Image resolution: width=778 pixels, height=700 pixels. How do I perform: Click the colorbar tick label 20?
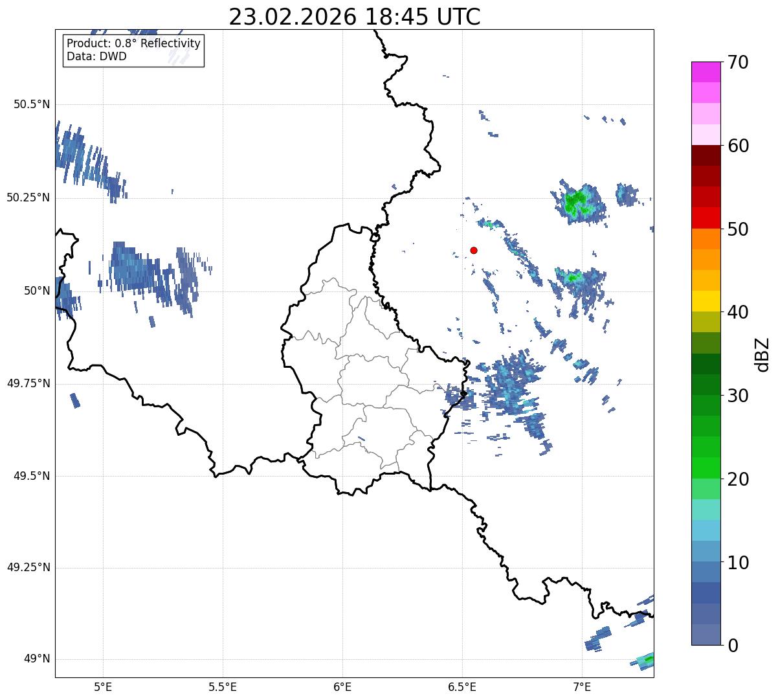[738, 479]
